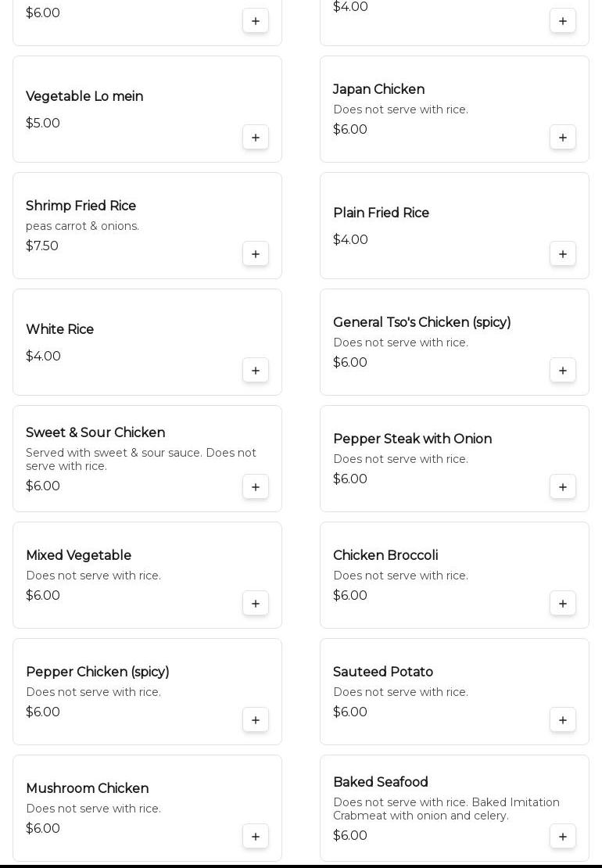Viewport: 602px width, 868px height.
Task: Select the Shrimp Fried Rice menu card title
Action: pos(81,206)
